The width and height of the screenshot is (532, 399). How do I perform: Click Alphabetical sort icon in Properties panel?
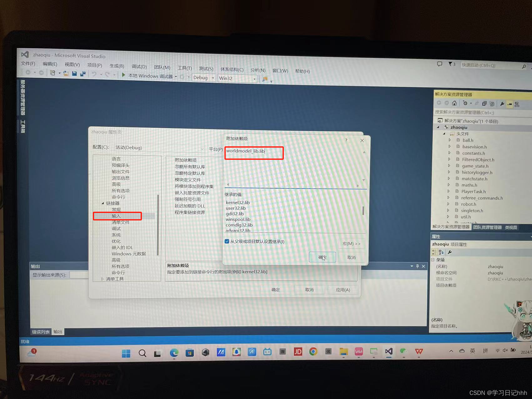[441, 252]
